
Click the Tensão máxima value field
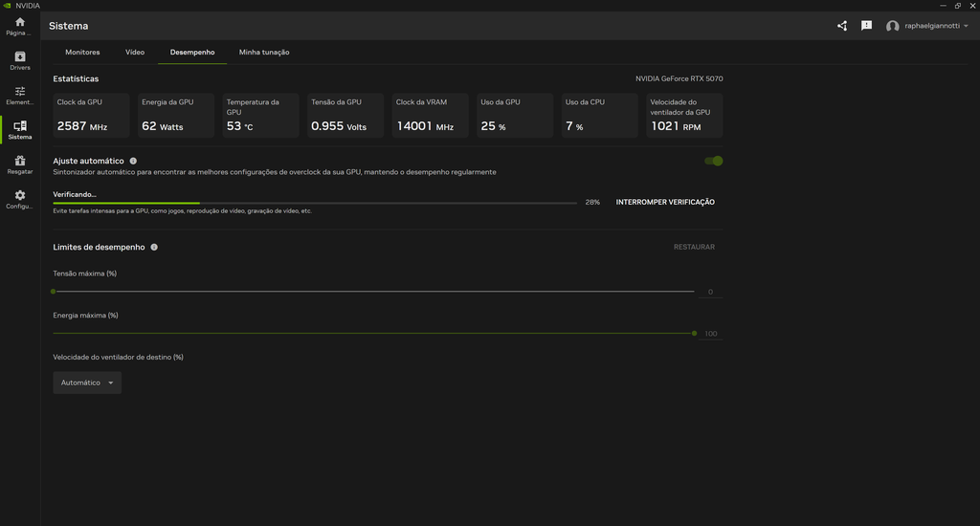(x=710, y=292)
